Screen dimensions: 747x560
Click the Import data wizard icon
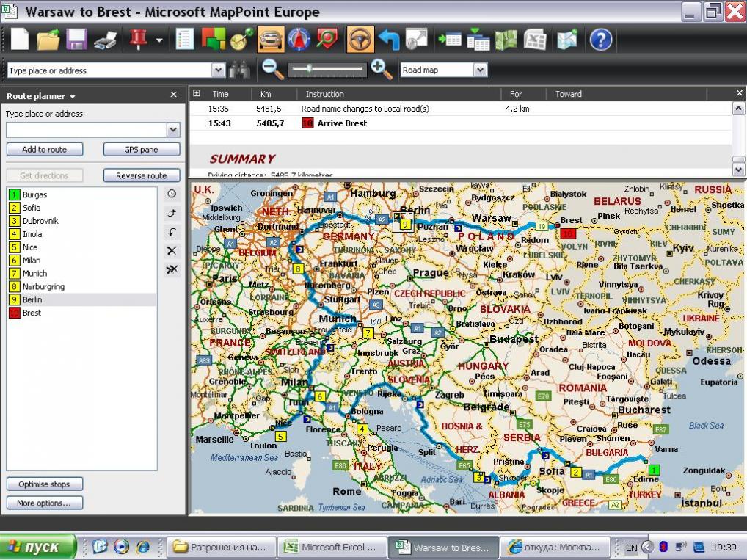tap(449, 39)
